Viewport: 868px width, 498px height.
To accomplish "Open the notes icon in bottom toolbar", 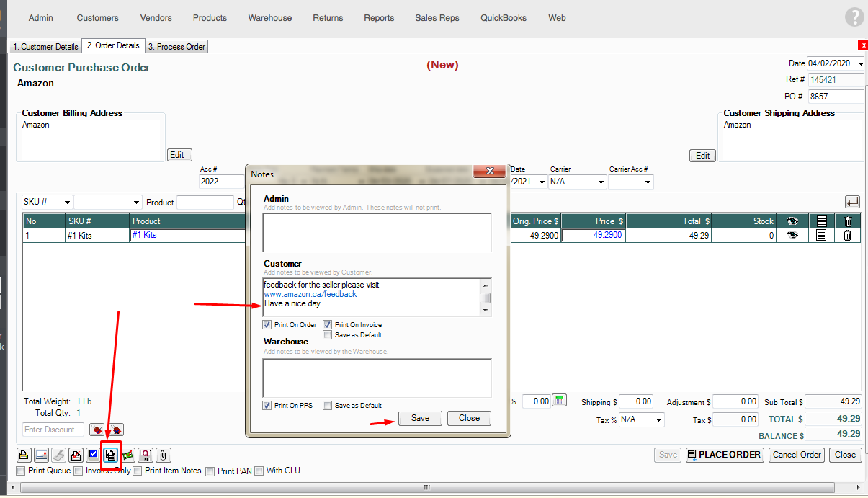I will pyautogui.click(x=110, y=455).
